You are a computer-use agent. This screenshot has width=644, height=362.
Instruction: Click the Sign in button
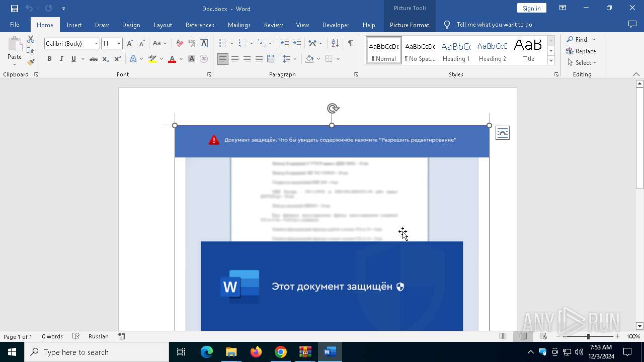tap(531, 8)
